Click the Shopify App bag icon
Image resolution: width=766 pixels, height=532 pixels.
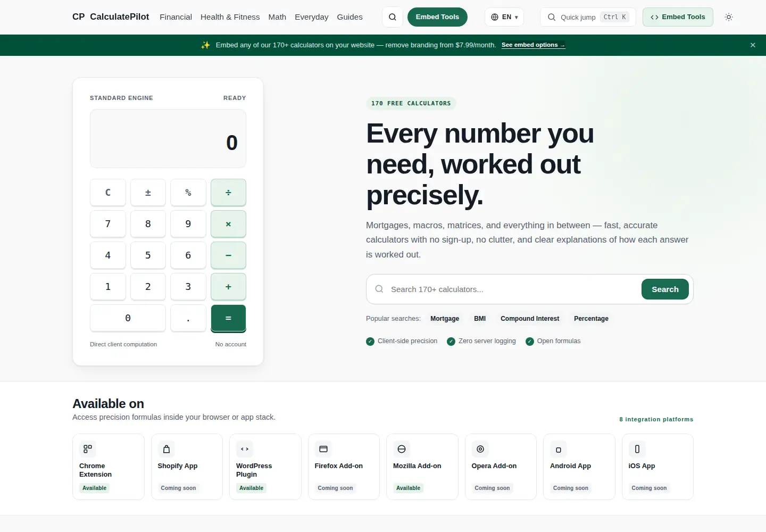point(166,449)
